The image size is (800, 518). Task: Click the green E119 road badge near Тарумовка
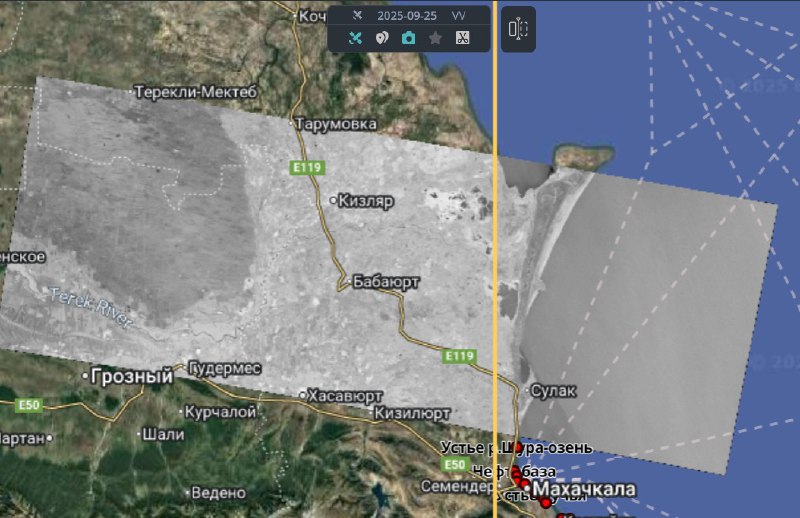(x=307, y=168)
